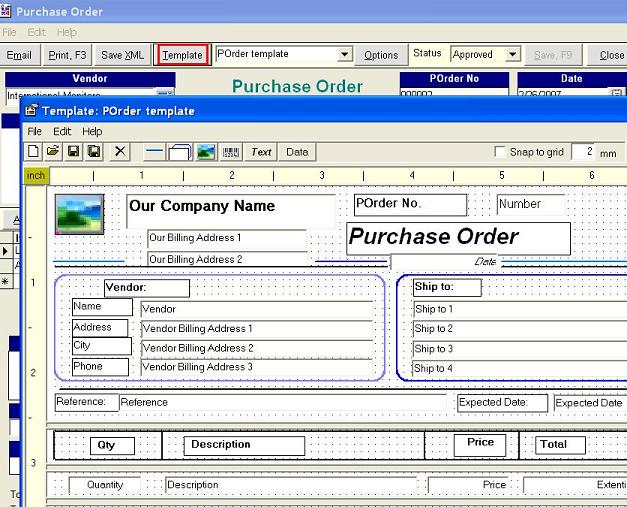Select the Our Company Name field

pyautogui.click(x=231, y=211)
